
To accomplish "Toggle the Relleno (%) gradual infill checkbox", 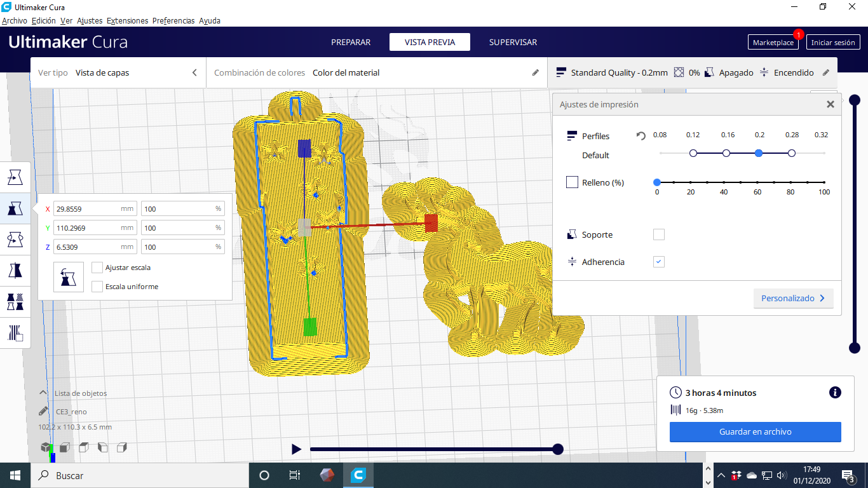I will pyautogui.click(x=572, y=182).
